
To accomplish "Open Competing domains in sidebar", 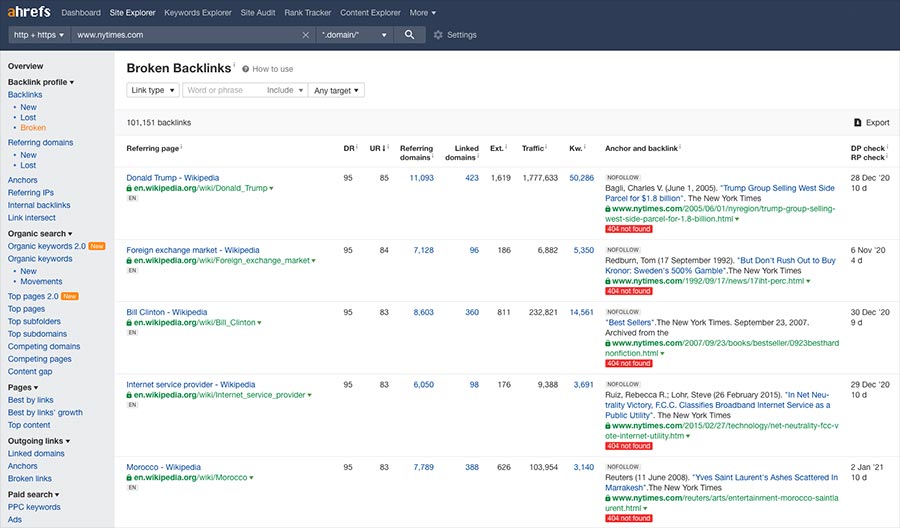I will pyautogui.click(x=44, y=346).
